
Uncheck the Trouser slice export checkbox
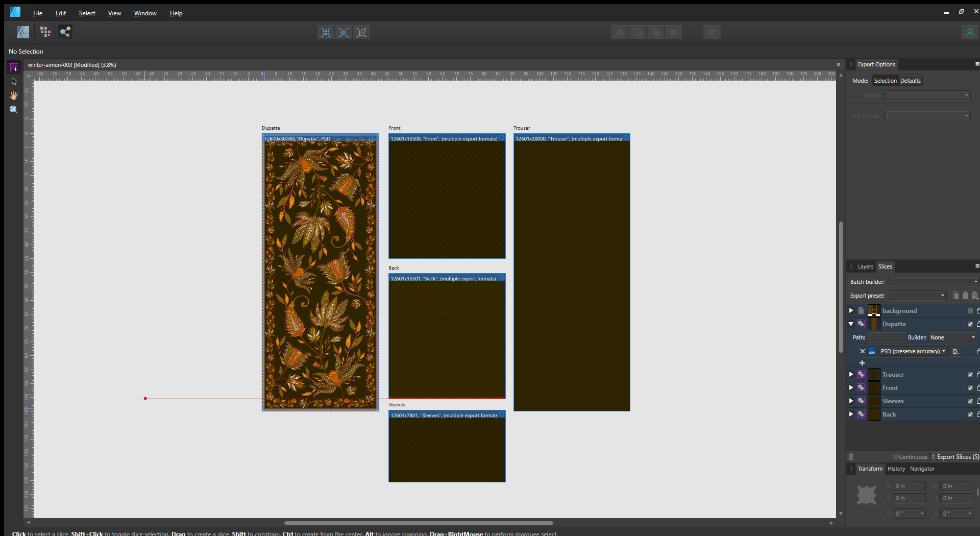(x=970, y=375)
